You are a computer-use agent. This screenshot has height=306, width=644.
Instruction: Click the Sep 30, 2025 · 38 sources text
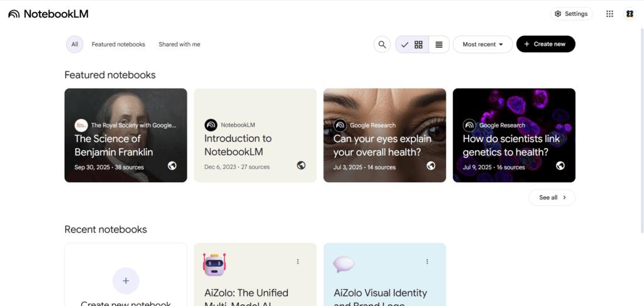point(109,167)
